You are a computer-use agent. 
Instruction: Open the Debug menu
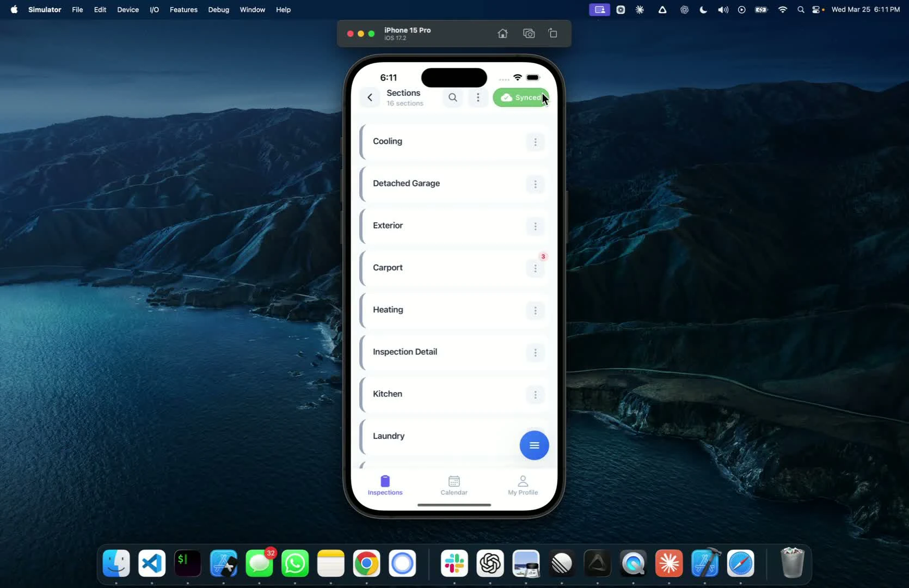[x=218, y=9]
